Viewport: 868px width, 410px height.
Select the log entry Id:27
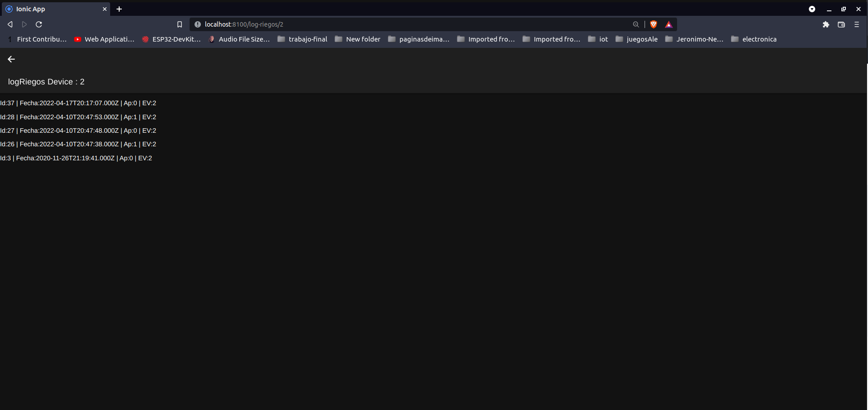[78, 130]
